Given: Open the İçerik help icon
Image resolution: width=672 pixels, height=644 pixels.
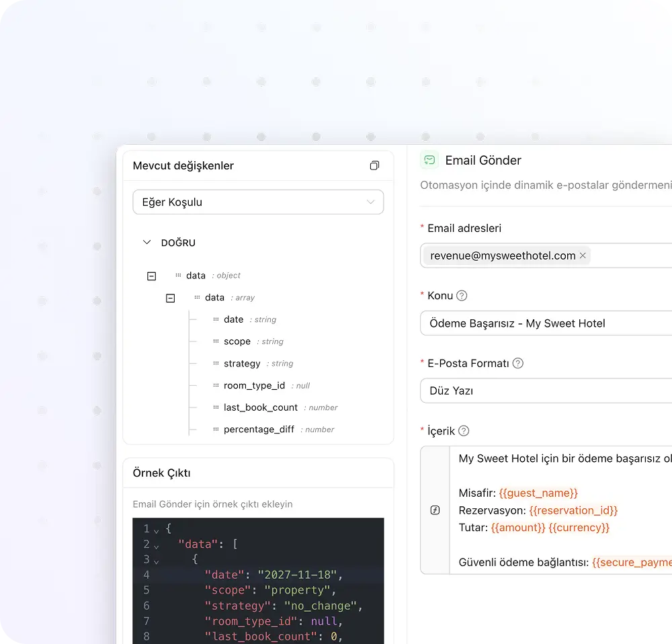Looking at the screenshot, I should 464,431.
